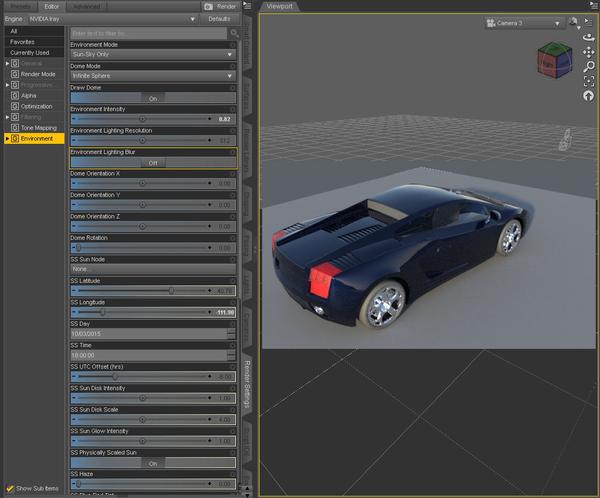Click the Environment Intensity value box
Screen dimensions: 600x498
(x=225, y=119)
